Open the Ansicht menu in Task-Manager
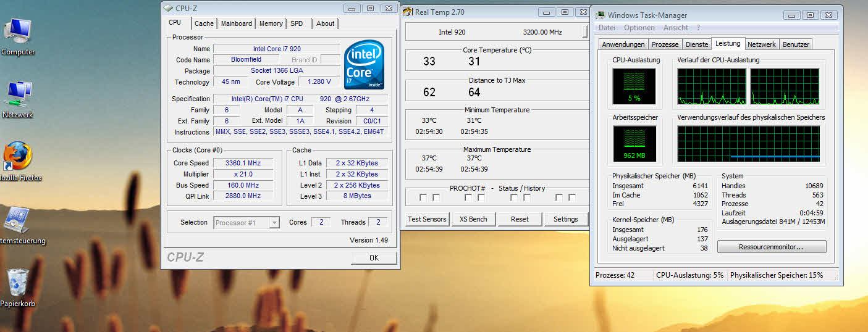Image resolution: width=868 pixels, height=332 pixels. coord(676,28)
